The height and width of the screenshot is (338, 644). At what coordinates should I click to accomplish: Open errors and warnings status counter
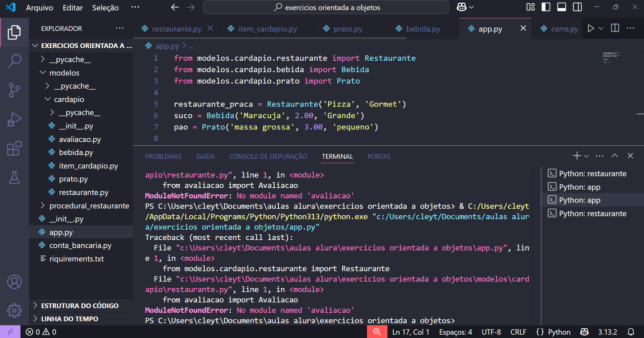[41, 332]
